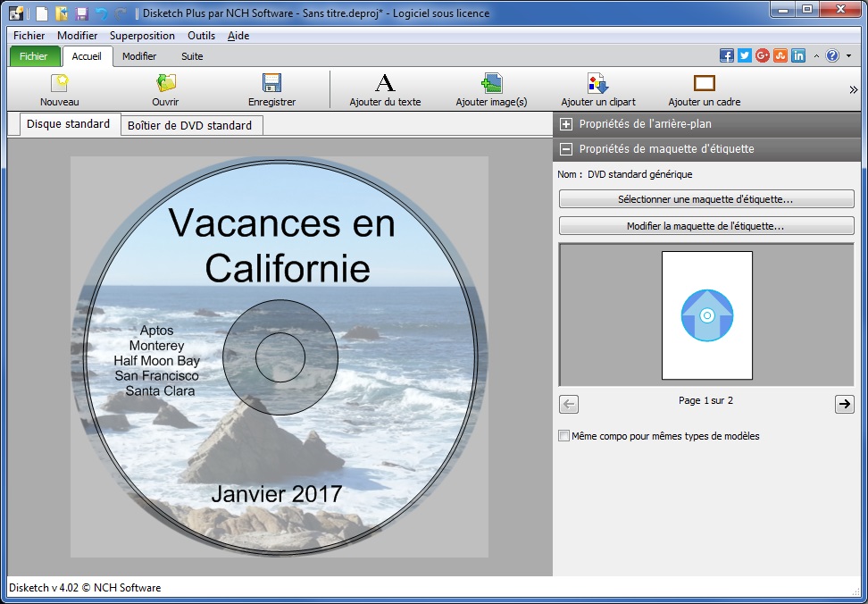Go to page 2 with the right arrow
Screen dimensions: 868x604
(844, 404)
